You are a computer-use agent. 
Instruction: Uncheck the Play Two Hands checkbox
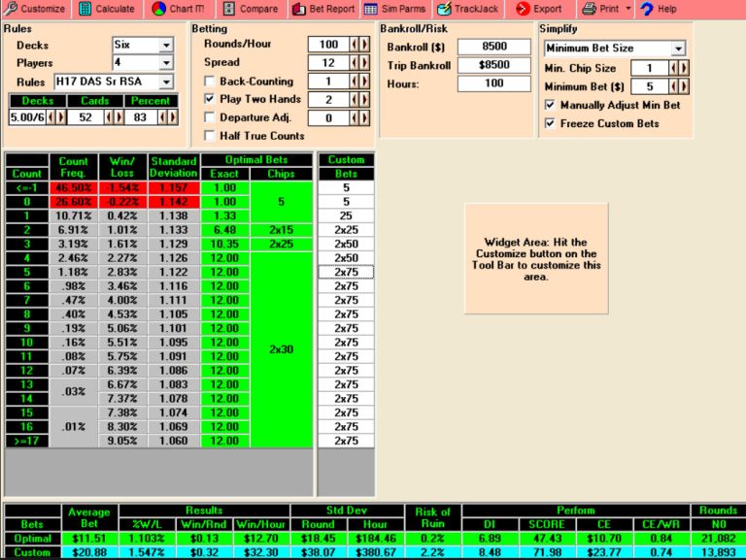210,99
